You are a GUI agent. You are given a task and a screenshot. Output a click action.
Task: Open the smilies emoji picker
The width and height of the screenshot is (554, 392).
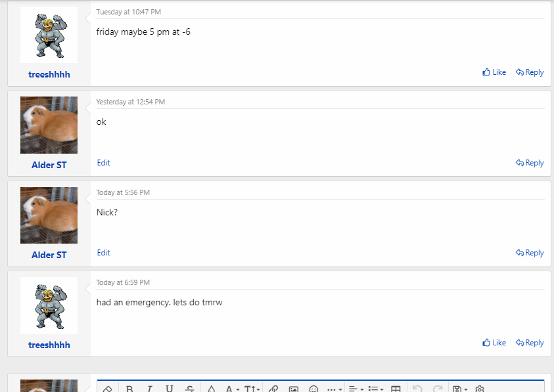(x=313, y=388)
